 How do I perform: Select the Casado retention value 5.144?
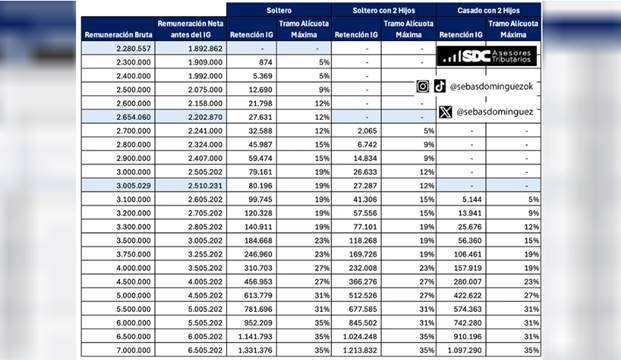pyautogui.click(x=461, y=199)
